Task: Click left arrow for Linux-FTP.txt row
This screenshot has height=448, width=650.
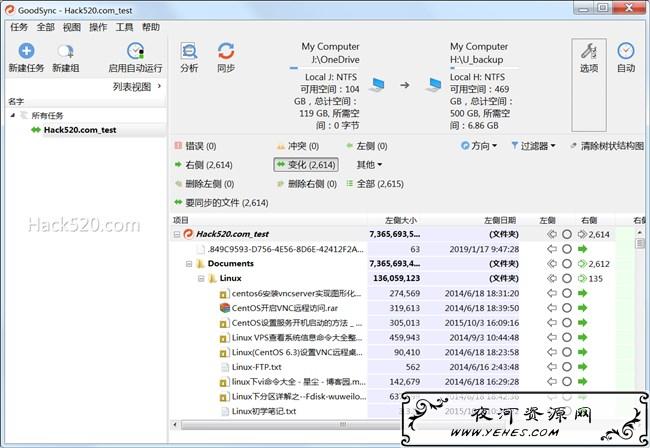Action: pos(552,367)
